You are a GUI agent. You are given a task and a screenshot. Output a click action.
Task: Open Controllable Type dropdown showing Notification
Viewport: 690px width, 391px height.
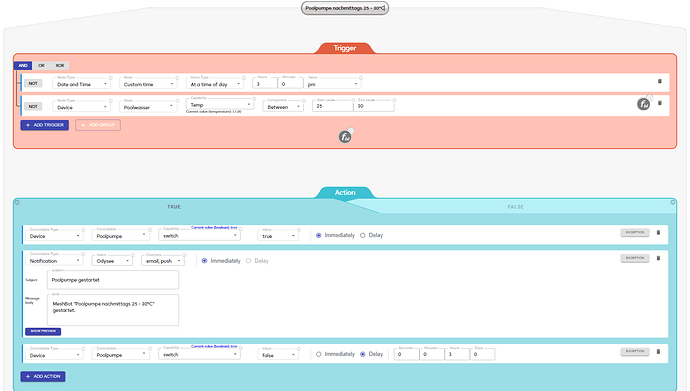click(x=54, y=261)
